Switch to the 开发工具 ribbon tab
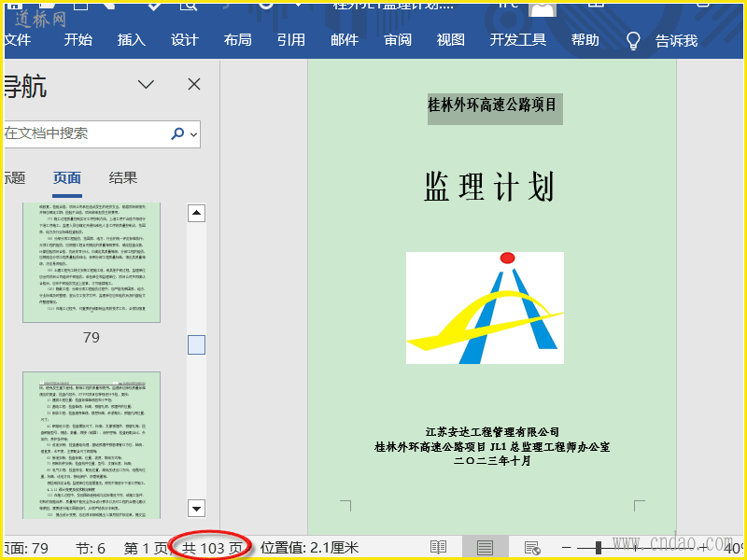Screen dimensions: 747x560 click(x=518, y=40)
